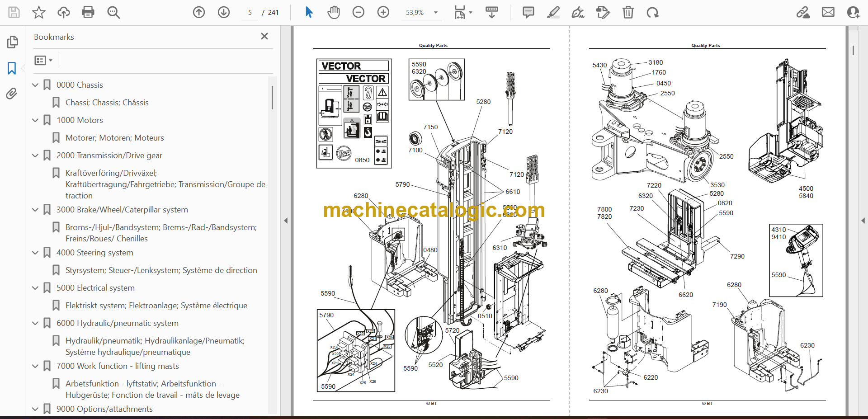
Task: Delete with the trash can icon
Action: coord(628,12)
